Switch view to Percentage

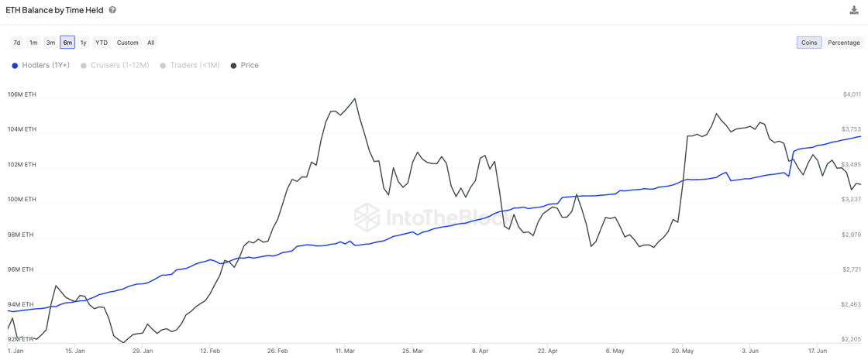(843, 43)
